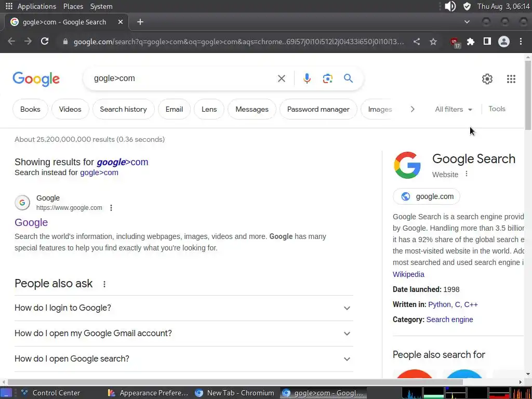532x399 pixels.
Task: Click the blue magnifier search button
Action: 348,78
